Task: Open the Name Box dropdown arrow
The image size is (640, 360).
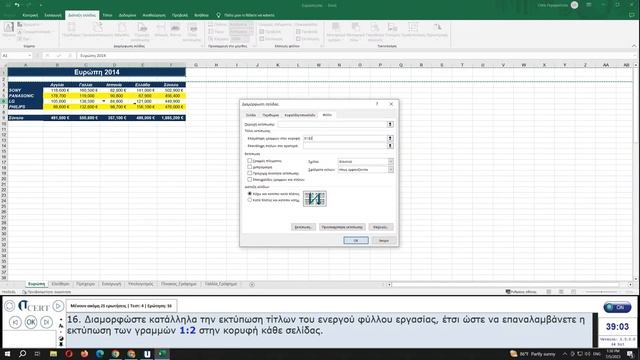Action: click(x=29, y=56)
